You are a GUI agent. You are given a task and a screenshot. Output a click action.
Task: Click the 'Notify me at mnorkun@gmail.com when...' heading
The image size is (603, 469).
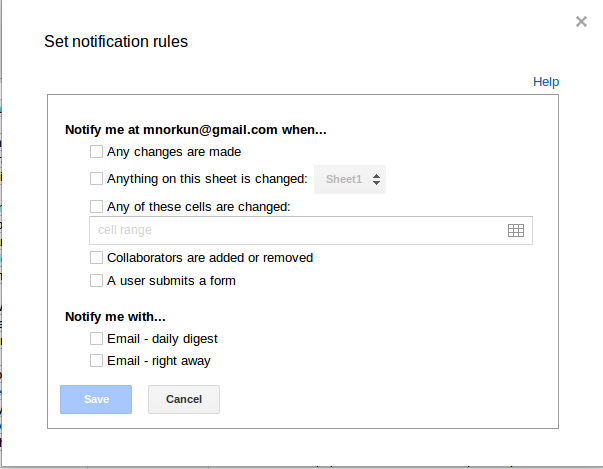pos(196,129)
